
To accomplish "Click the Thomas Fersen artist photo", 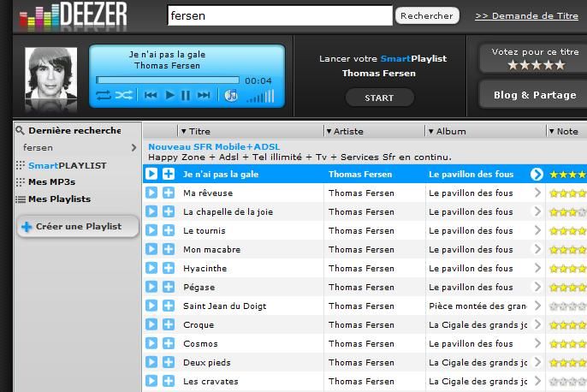I will pos(51,74).
